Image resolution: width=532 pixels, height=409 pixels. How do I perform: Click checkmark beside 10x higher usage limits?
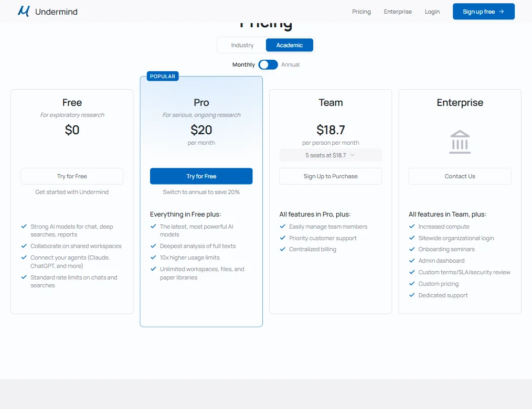(153, 257)
